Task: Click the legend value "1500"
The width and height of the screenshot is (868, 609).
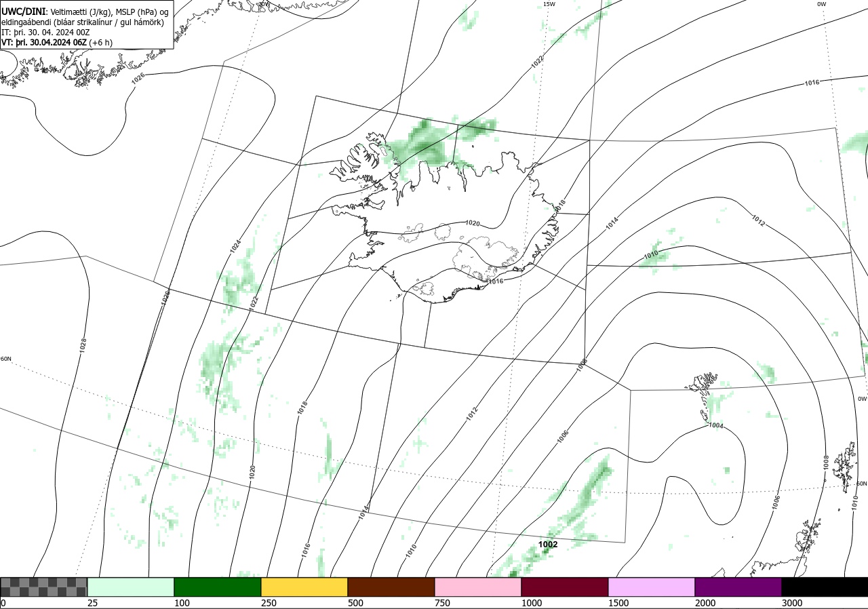Action: [619, 603]
